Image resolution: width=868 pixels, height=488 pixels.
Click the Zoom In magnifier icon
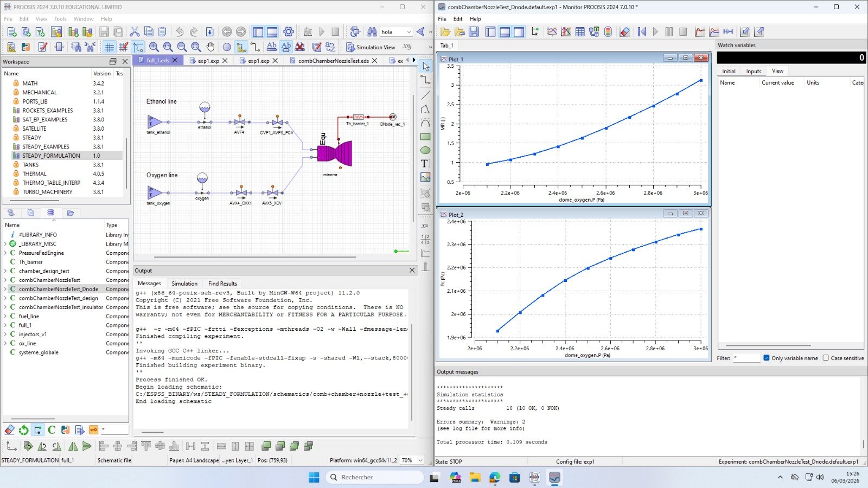pyautogui.click(x=154, y=47)
